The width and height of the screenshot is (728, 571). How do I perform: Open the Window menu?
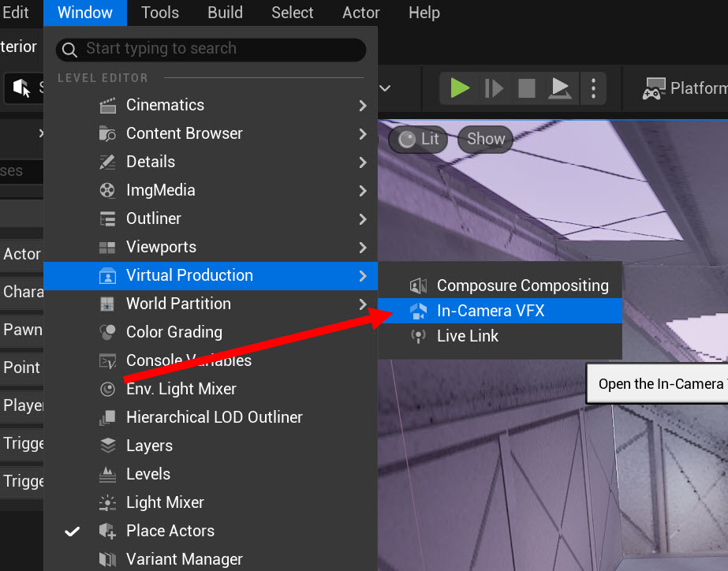point(85,13)
